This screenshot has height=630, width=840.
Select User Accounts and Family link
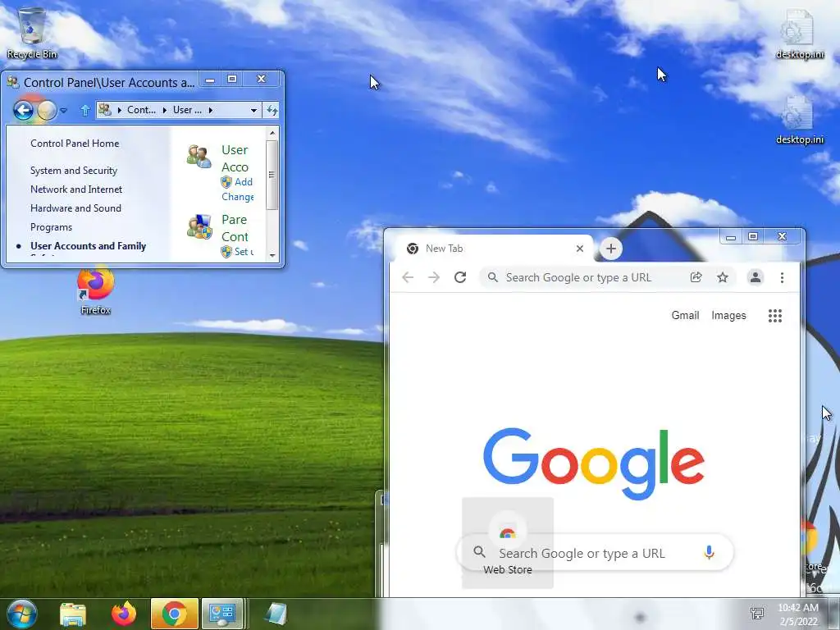[x=88, y=246]
